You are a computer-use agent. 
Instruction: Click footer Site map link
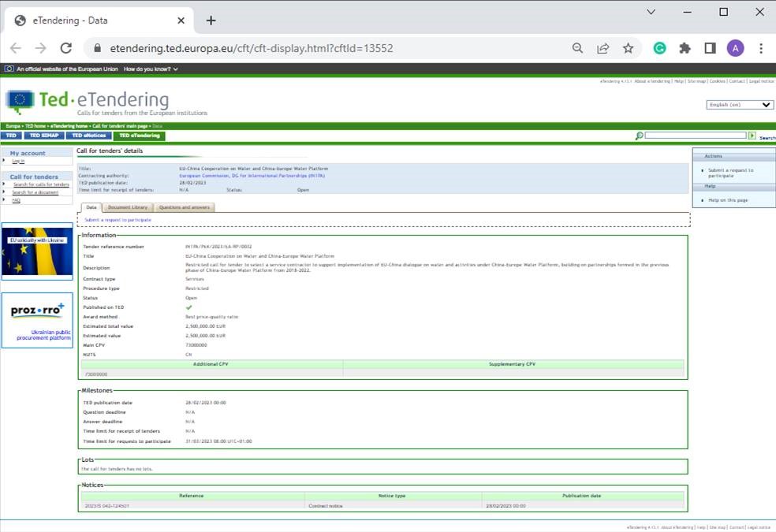[x=717, y=527]
